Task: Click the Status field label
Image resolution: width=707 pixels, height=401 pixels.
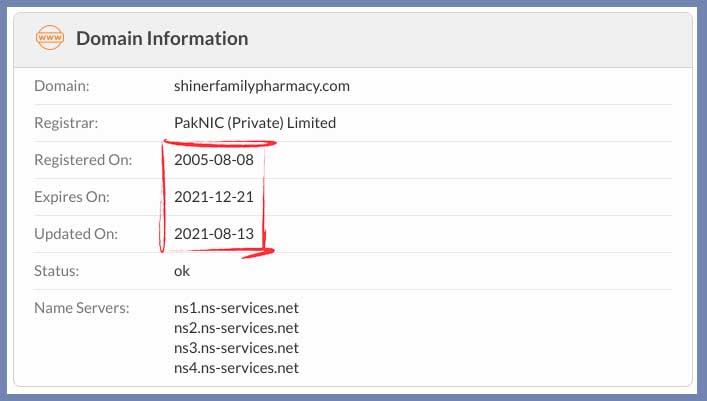Action: pyautogui.click(x=58, y=270)
